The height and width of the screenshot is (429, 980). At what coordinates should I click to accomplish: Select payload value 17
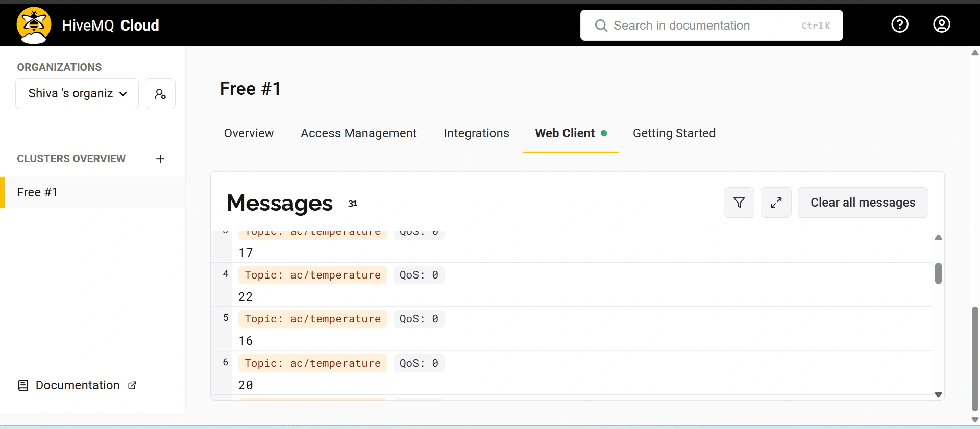[x=246, y=253]
